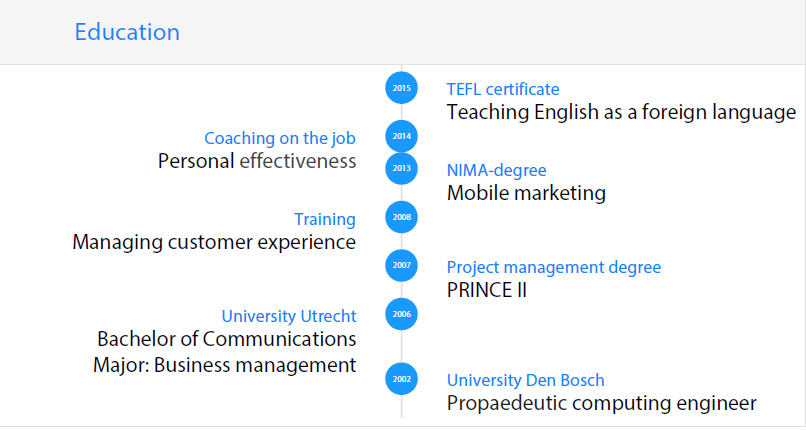Open the University Den Bosch link
The width and height of the screenshot is (806, 430).
[x=525, y=380]
